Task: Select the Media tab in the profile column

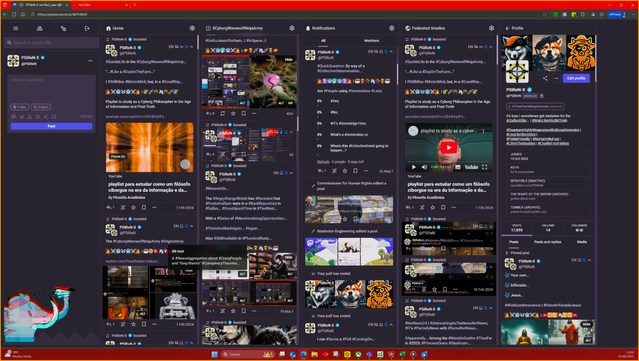Action: pyautogui.click(x=582, y=242)
